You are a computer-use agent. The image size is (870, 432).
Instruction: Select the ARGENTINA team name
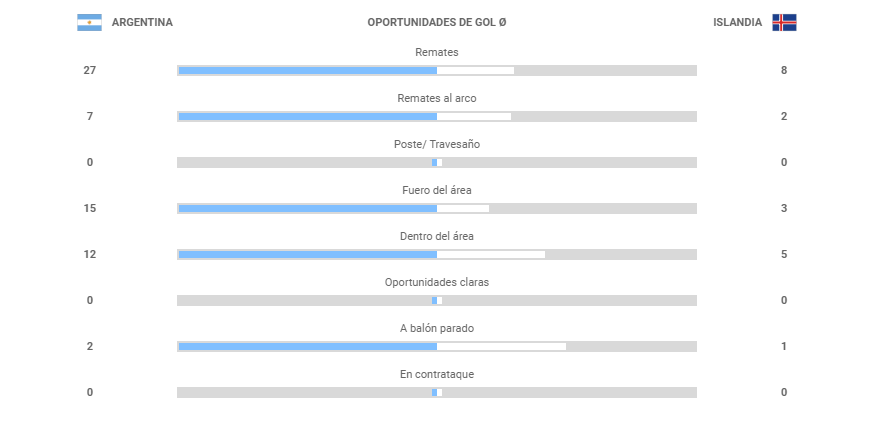142,22
